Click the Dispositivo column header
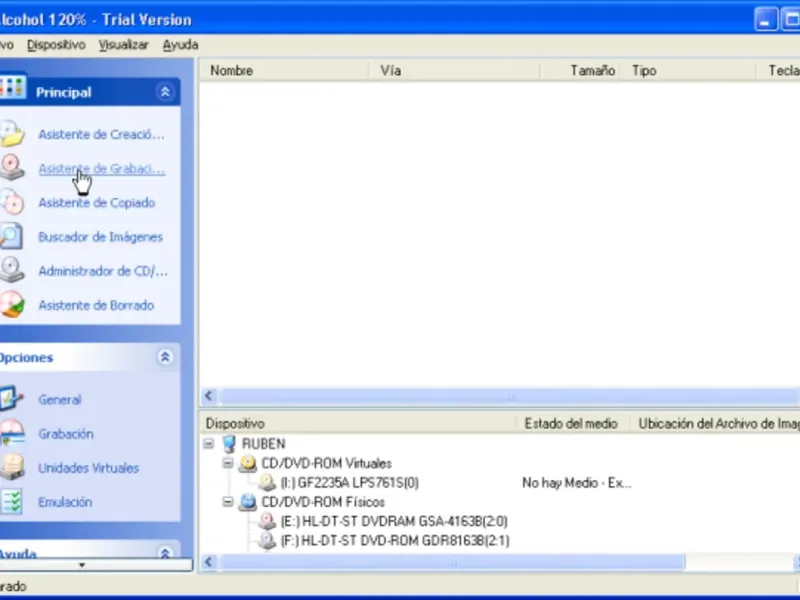This screenshot has width=800, height=600. (358, 423)
